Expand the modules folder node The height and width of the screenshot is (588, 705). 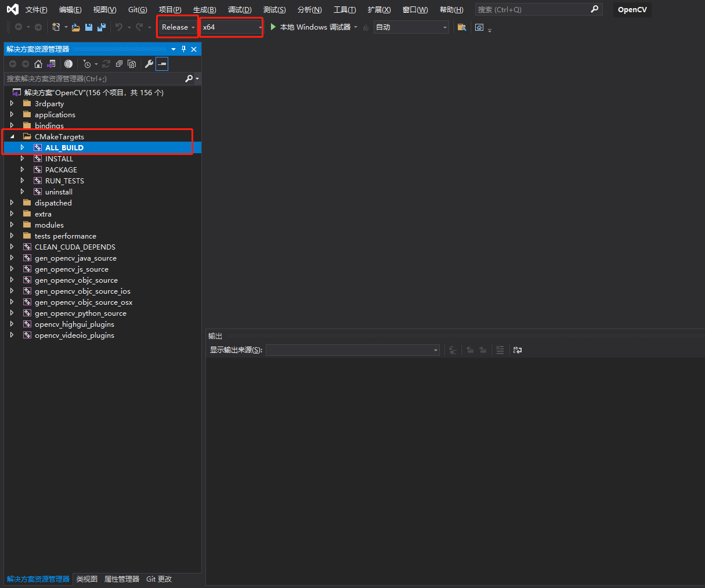click(12, 225)
